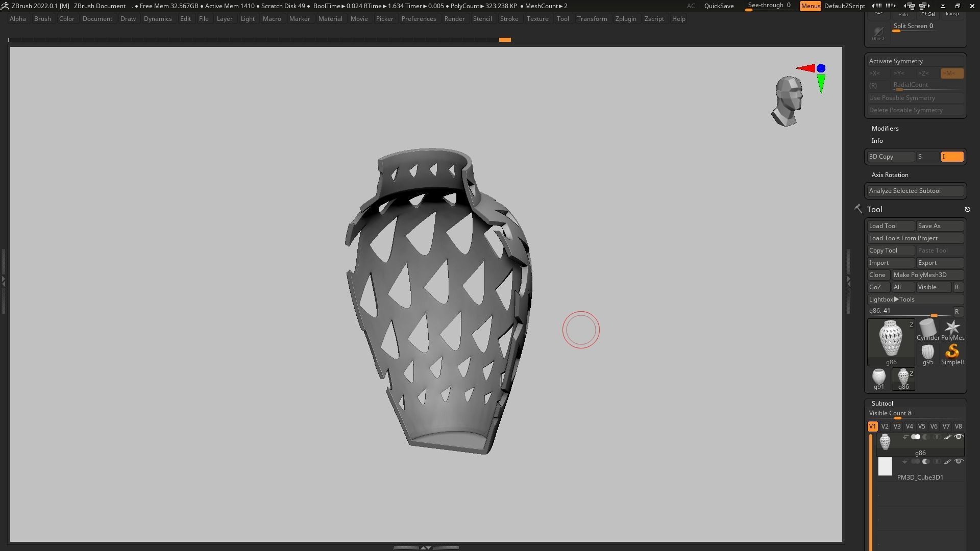Image resolution: width=980 pixels, height=551 pixels.
Task: Select the large g86 vase tool thumbnail
Action: (x=891, y=342)
